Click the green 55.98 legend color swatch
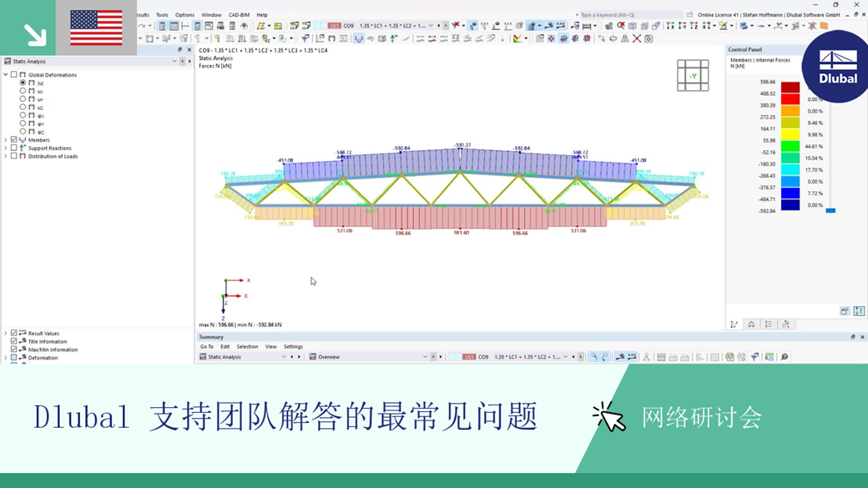 pos(790,146)
